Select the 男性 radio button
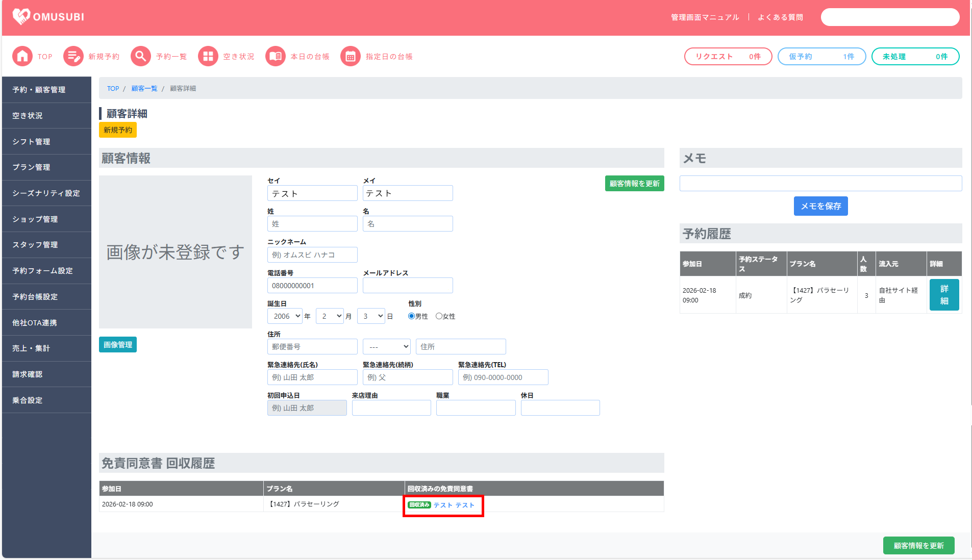Viewport: 972px width, 560px height. (x=411, y=316)
